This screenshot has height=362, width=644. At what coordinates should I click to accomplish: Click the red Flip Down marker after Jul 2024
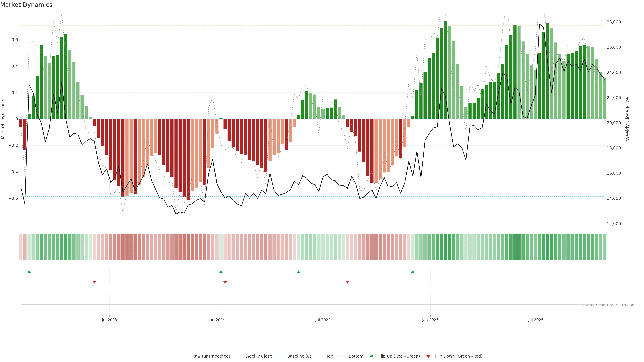[347, 282]
